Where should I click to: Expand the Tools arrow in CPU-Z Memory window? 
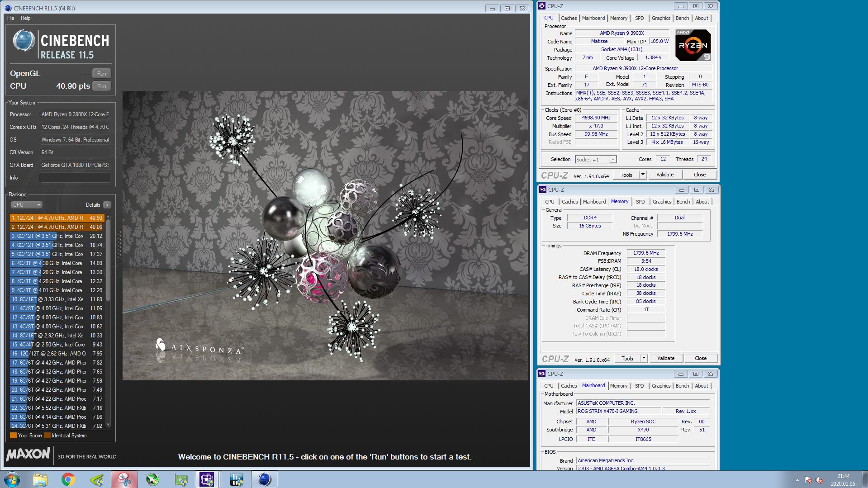point(643,358)
